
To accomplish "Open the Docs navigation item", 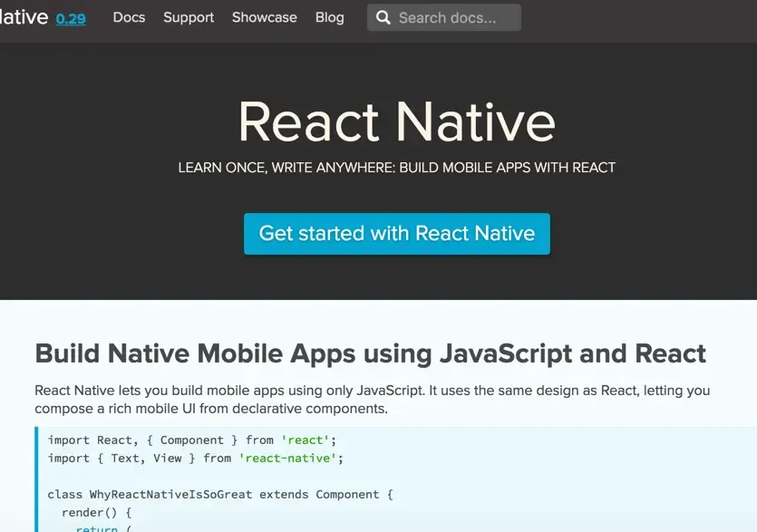I will click(129, 17).
